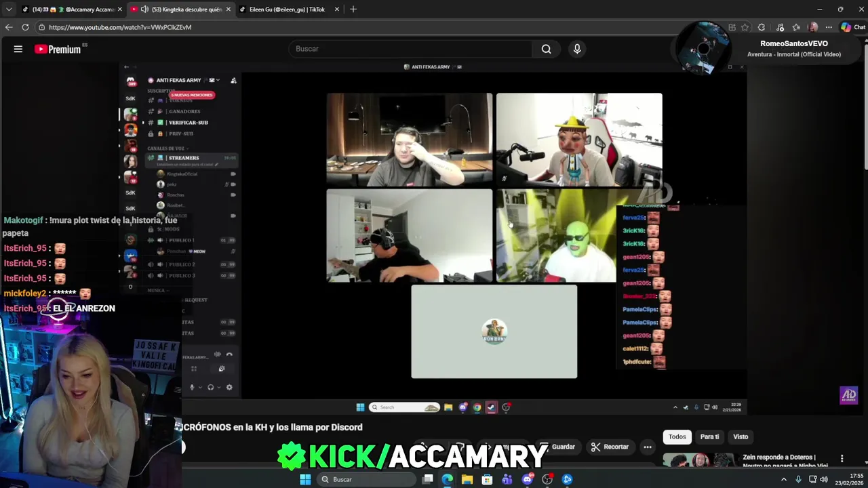Select the Para ti filter chip
Screen dimensions: 868x488
pyautogui.click(x=709, y=437)
